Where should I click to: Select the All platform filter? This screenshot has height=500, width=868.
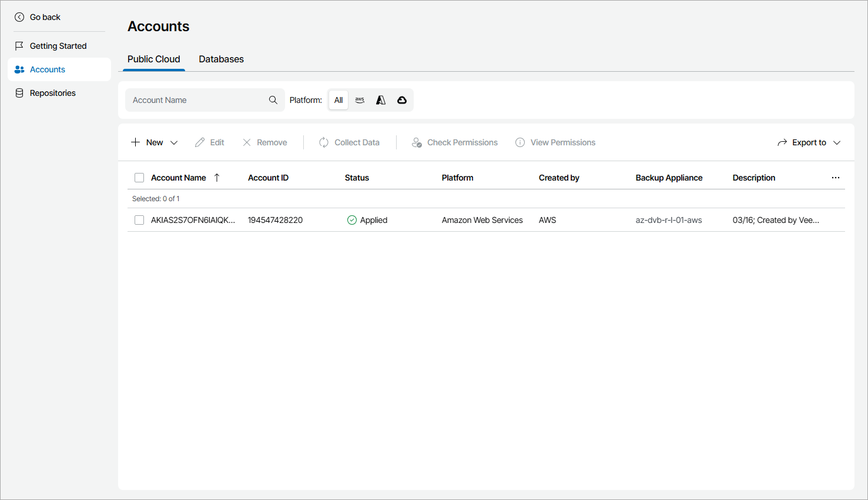click(339, 100)
